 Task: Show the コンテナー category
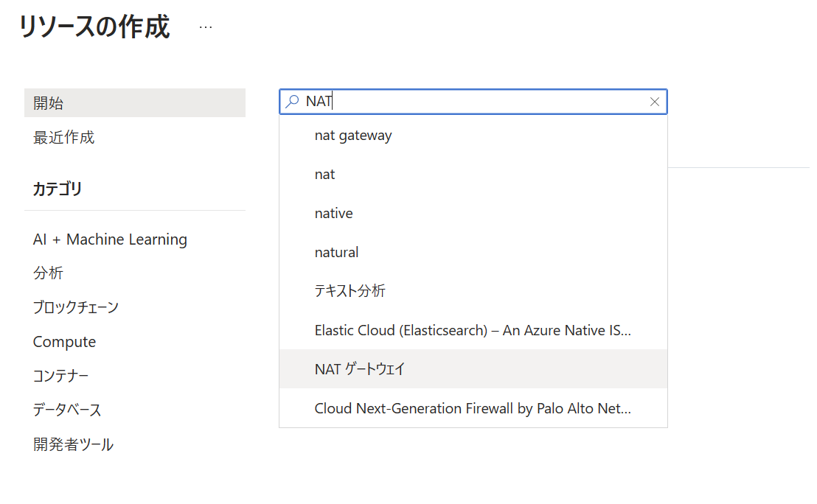[x=60, y=376]
